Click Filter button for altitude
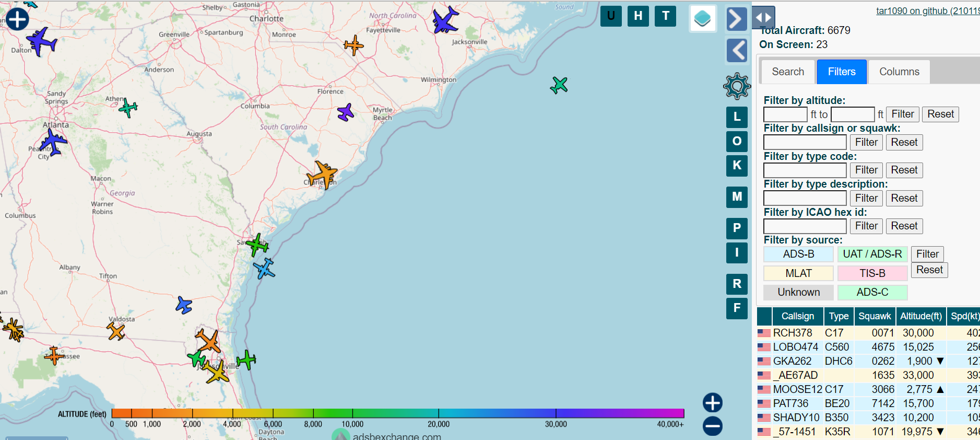 (903, 114)
